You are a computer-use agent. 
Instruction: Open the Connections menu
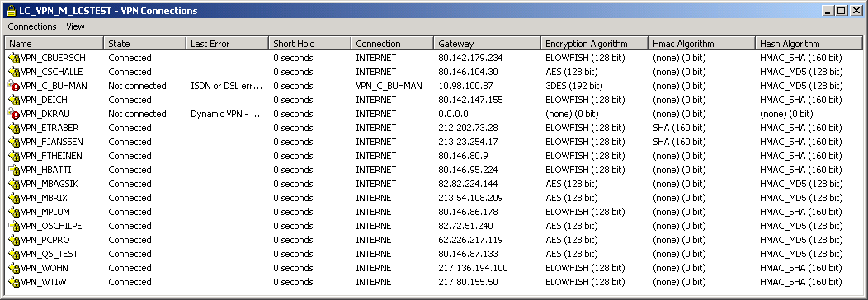click(x=32, y=26)
